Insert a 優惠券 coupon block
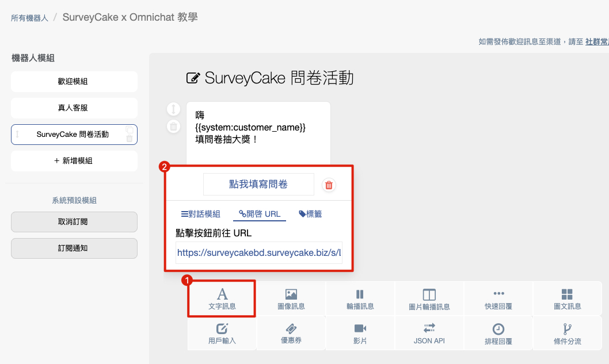The width and height of the screenshot is (609, 364). tap(291, 334)
